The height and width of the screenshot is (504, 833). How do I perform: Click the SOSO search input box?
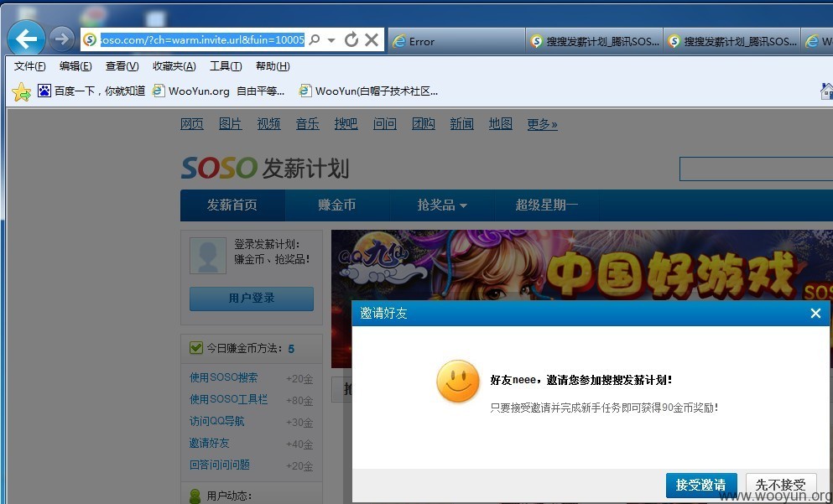[x=756, y=169]
